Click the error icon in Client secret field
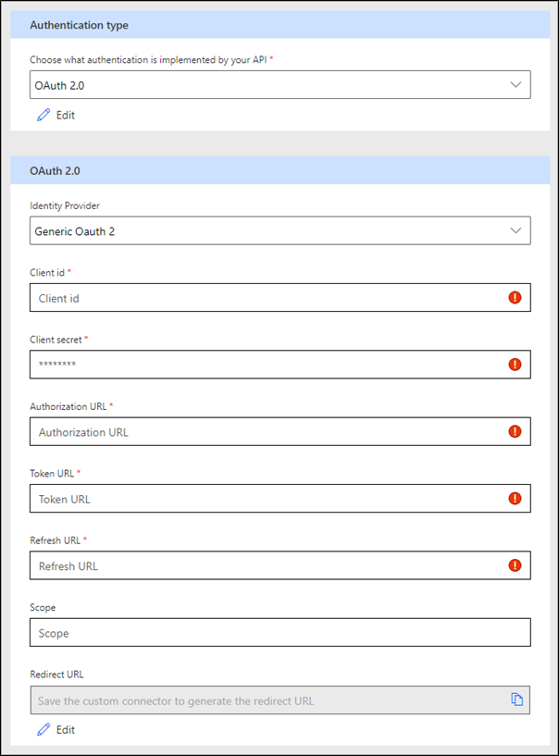Image resolution: width=559 pixels, height=756 pixels. (516, 365)
